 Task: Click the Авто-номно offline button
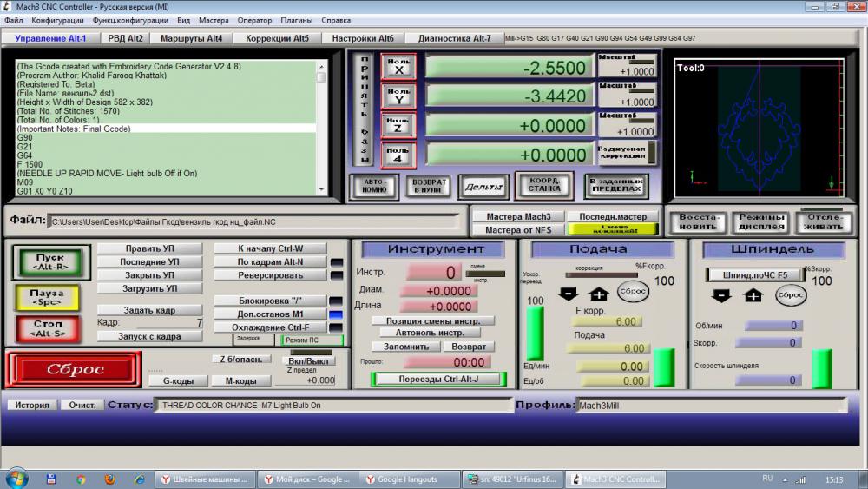click(374, 186)
